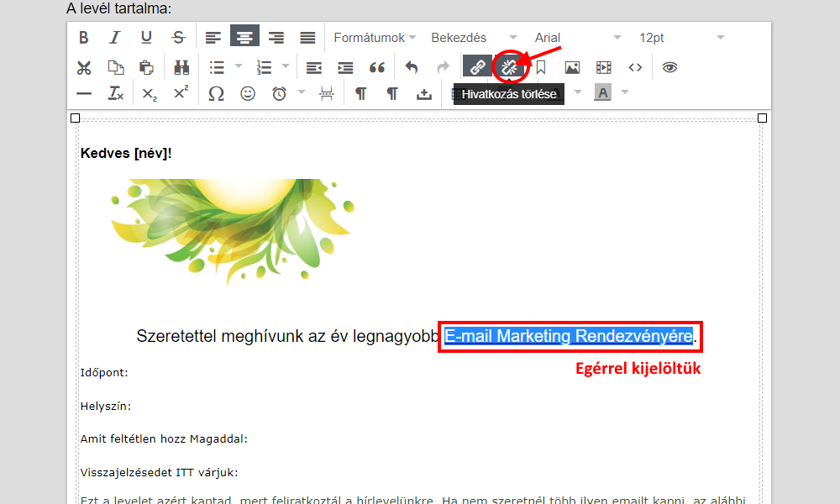Image resolution: width=840 pixels, height=504 pixels.
Task: Apply subscript formatting
Action: tap(150, 94)
